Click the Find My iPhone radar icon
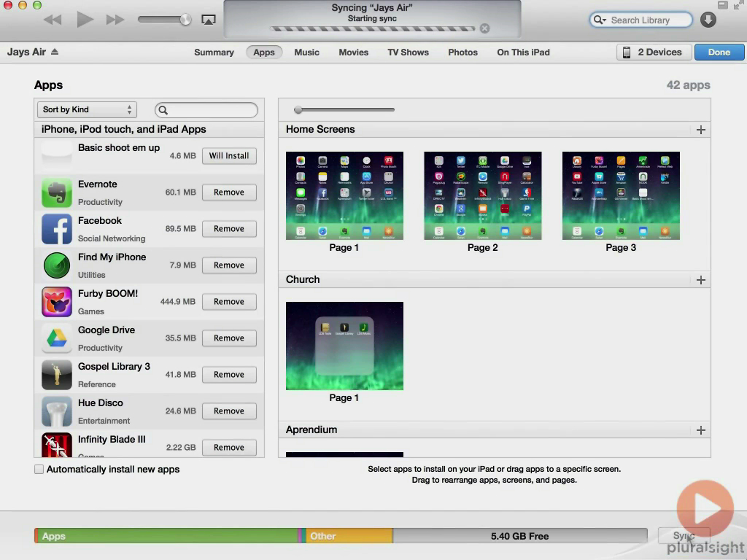Viewport: 747px width, 560px height. (x=57, y=265)
